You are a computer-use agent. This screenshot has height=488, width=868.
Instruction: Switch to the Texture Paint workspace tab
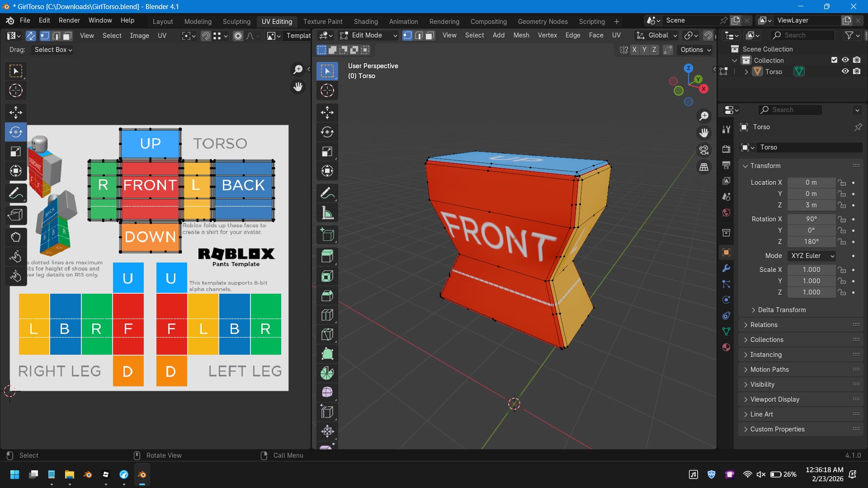tap(322, 21)
